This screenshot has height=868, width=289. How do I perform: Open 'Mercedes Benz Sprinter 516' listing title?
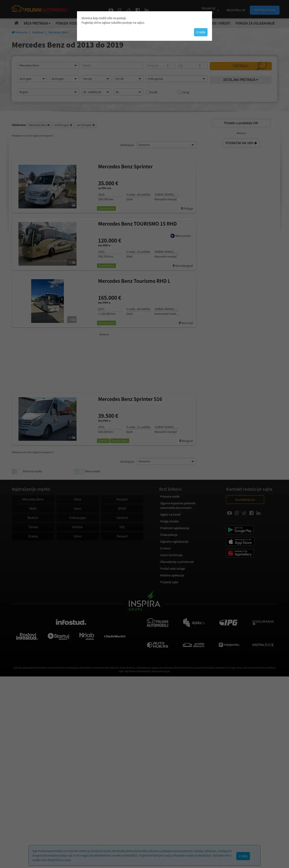(x=130, y=399)
